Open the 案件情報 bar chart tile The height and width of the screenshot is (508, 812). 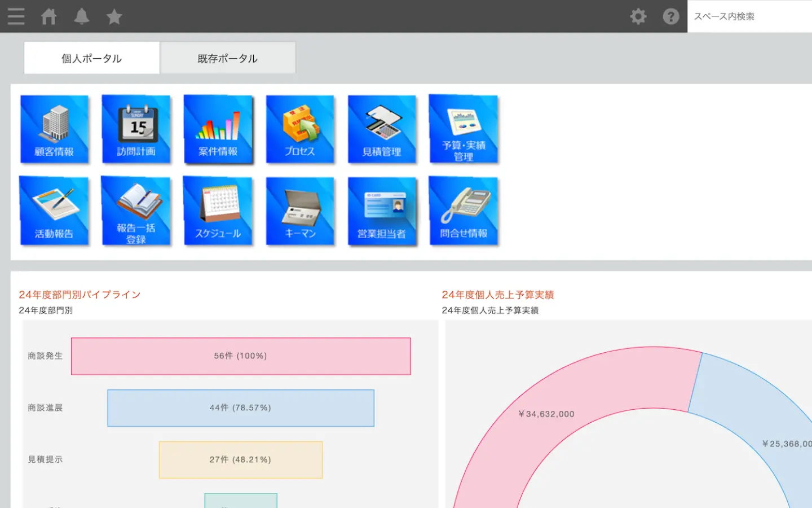tap(218, 129)
